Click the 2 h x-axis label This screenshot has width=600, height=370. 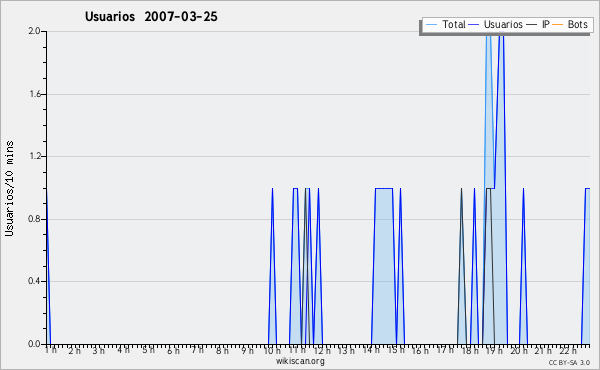point(75,350)
